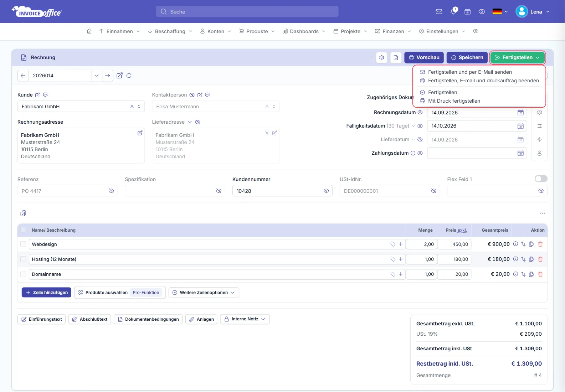Go to next invoice with right arrow
The height and width of the screenshot is (392, 565).
coord(107,76)
